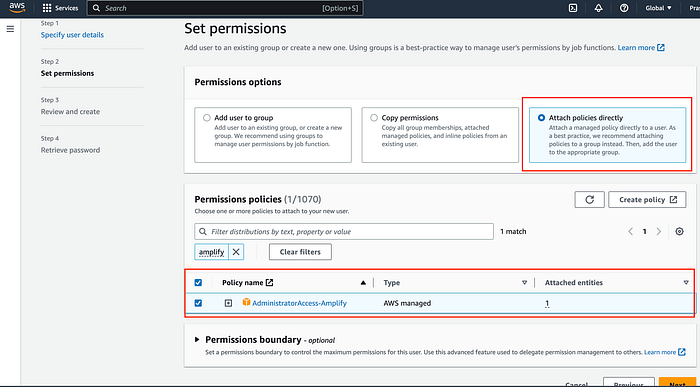This screenshot has width=700, height=387.
Task: Click the Previous button
Action: click(628, 383)
